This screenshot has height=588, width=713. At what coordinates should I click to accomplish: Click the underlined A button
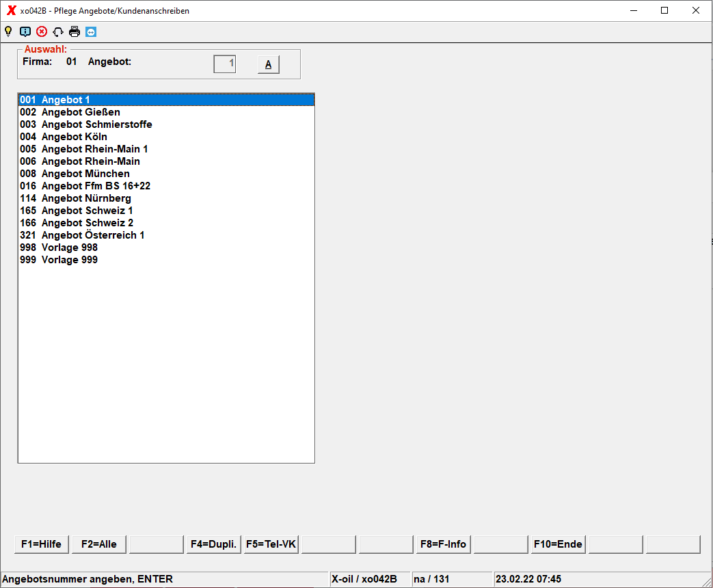point(268,64)
